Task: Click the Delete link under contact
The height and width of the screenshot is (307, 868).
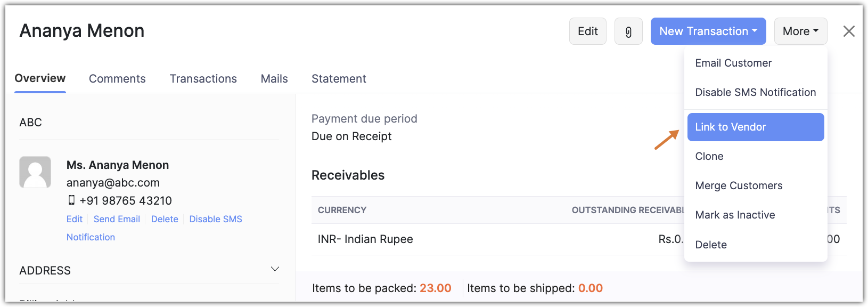Action: [165, 219]
